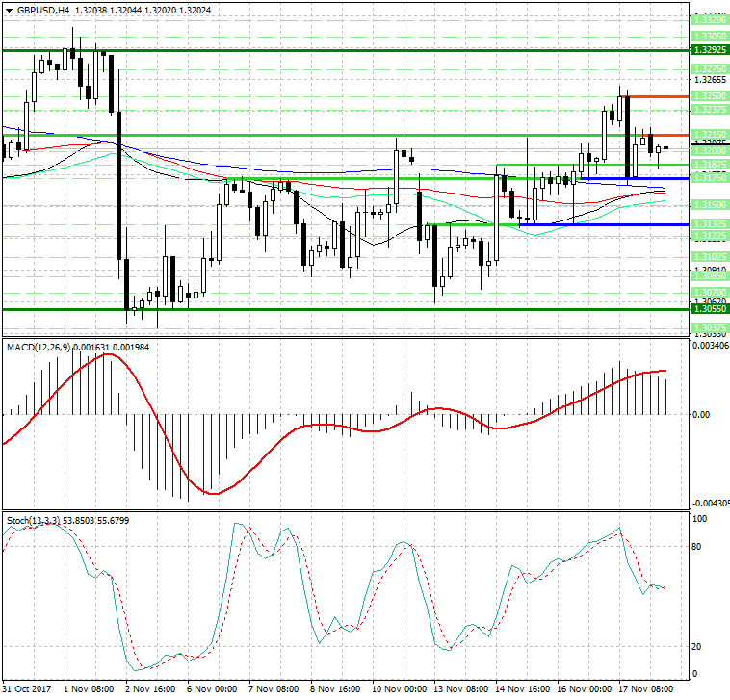730x700 pixels.
Task: Click the 1.31325 price level label
Action: pyautogui.click(x=709, y=224)
